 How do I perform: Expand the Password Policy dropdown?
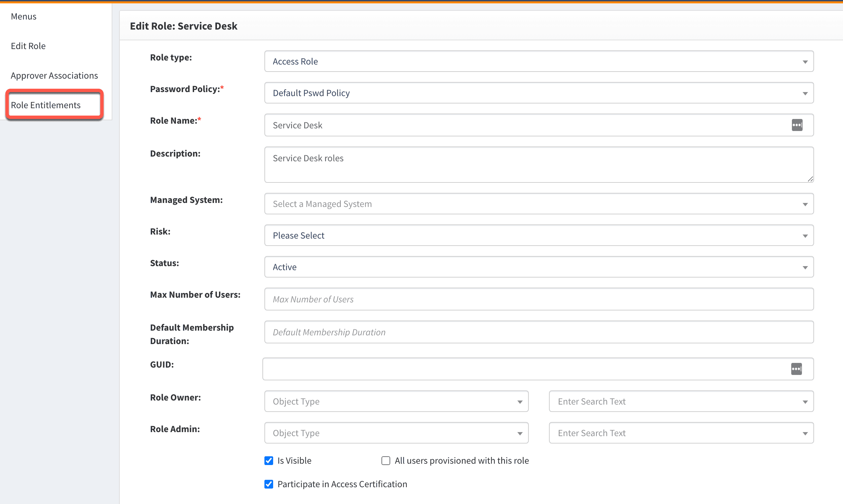click(x=539, y=93)
